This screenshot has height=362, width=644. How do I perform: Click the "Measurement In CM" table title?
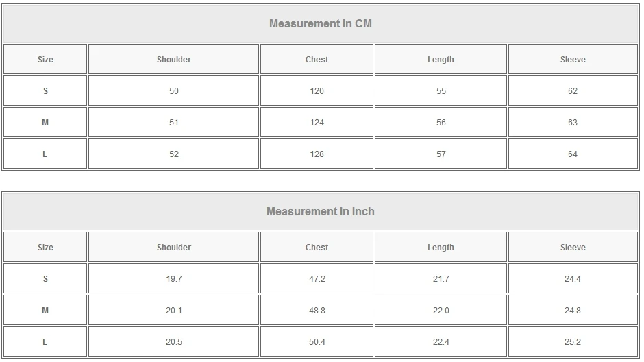321,23
